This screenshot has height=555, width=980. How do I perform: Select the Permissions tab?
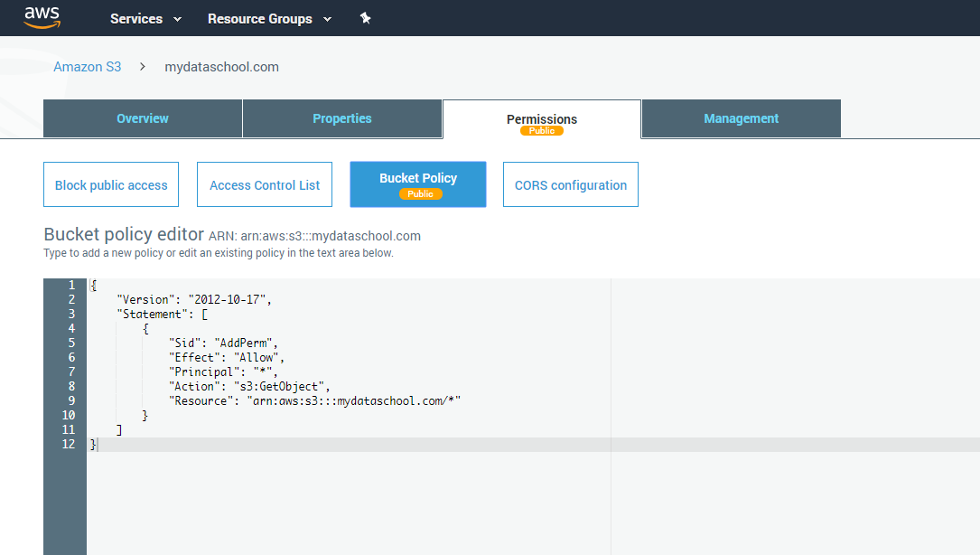(x=542, y=119)
